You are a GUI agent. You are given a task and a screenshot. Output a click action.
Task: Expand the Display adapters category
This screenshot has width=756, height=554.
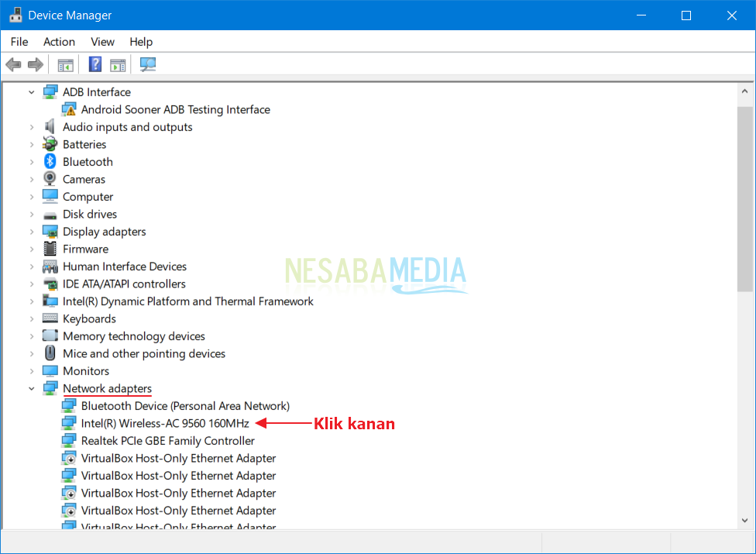click(32, 232)
